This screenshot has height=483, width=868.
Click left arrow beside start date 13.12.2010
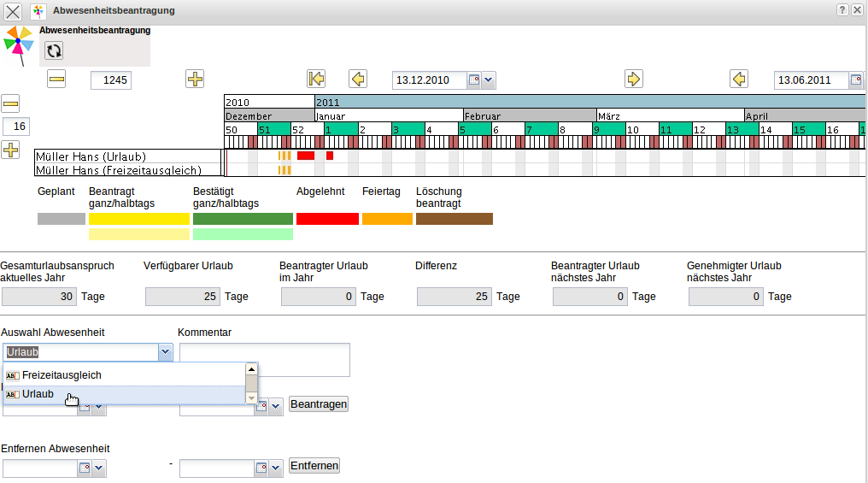click(358, 80)
